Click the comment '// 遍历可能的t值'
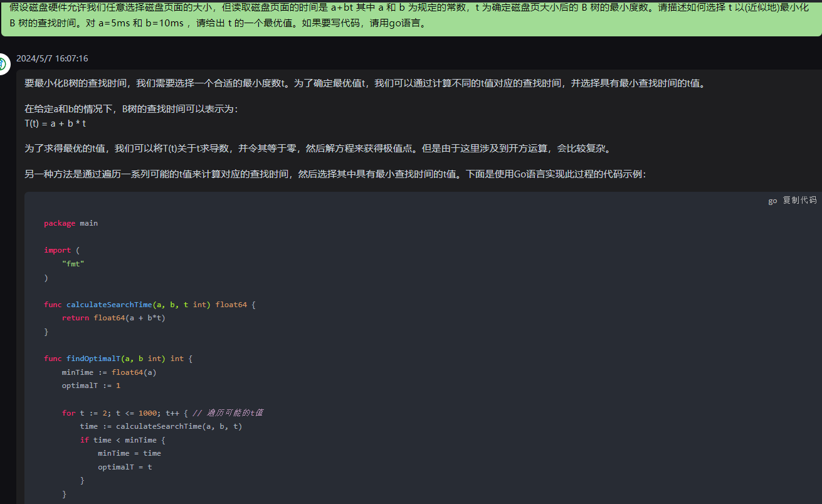822x504 pixels. (228, 412)
